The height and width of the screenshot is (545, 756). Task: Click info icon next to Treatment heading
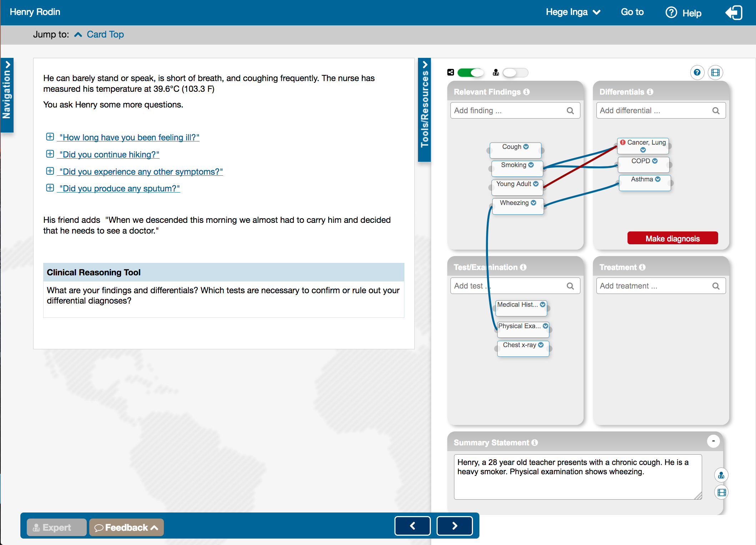tap(642, 267)
